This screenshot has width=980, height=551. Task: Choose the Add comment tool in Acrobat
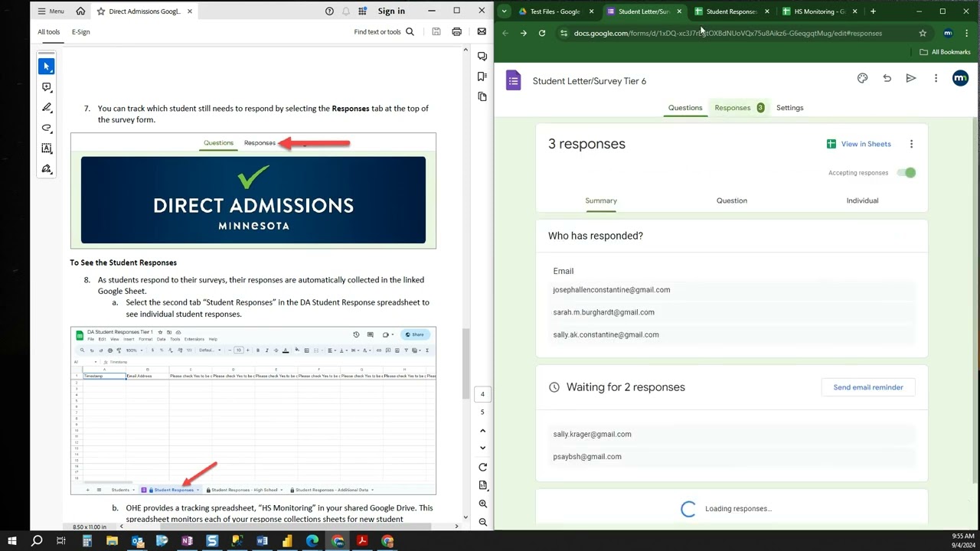coord(47,87)
